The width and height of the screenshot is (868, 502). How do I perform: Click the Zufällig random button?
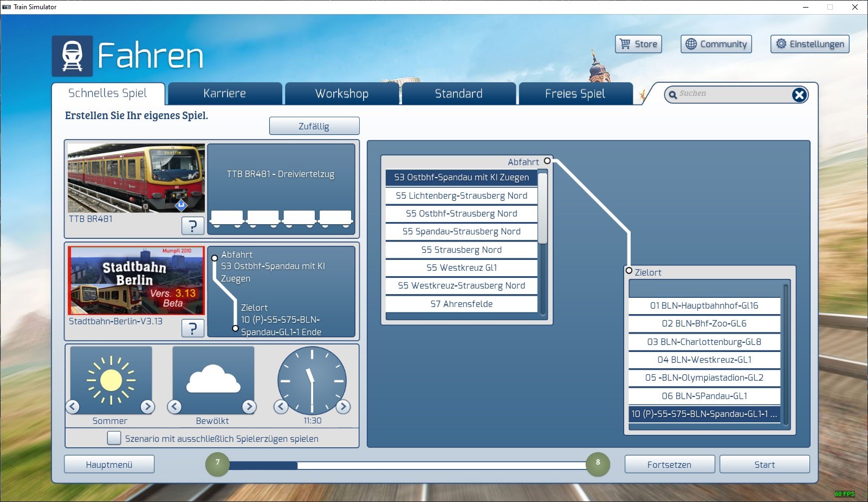[314, 126]
